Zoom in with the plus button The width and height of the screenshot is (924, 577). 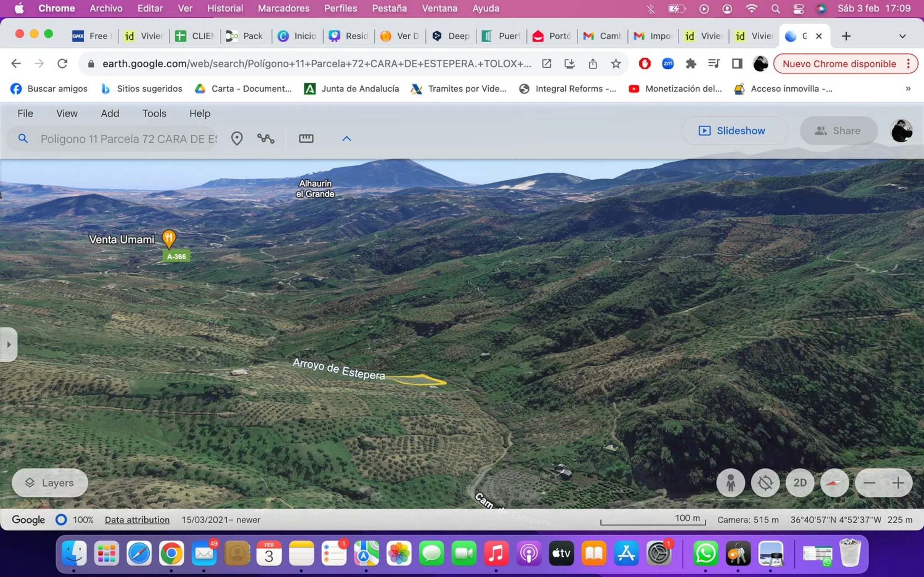tap(898, 483)
